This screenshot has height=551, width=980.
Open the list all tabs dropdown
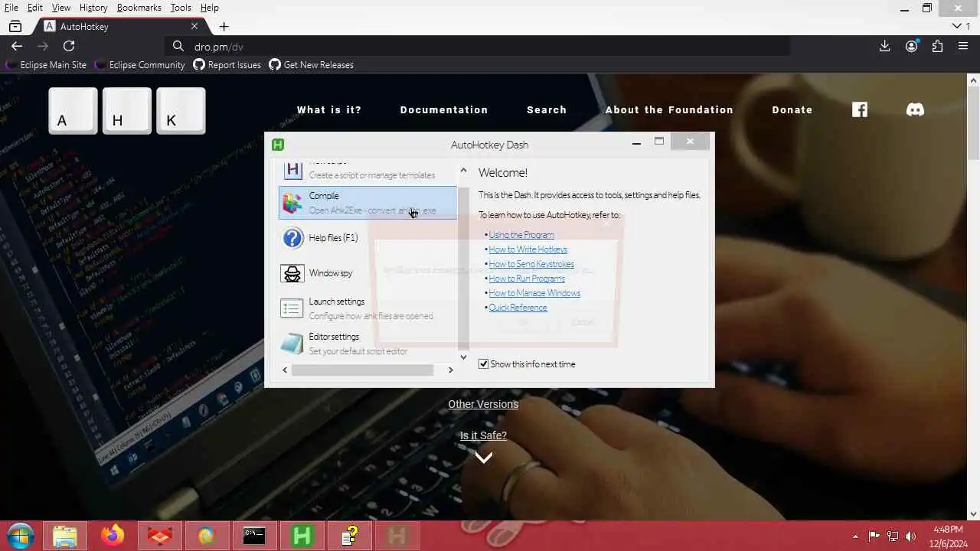pos(956,26)
